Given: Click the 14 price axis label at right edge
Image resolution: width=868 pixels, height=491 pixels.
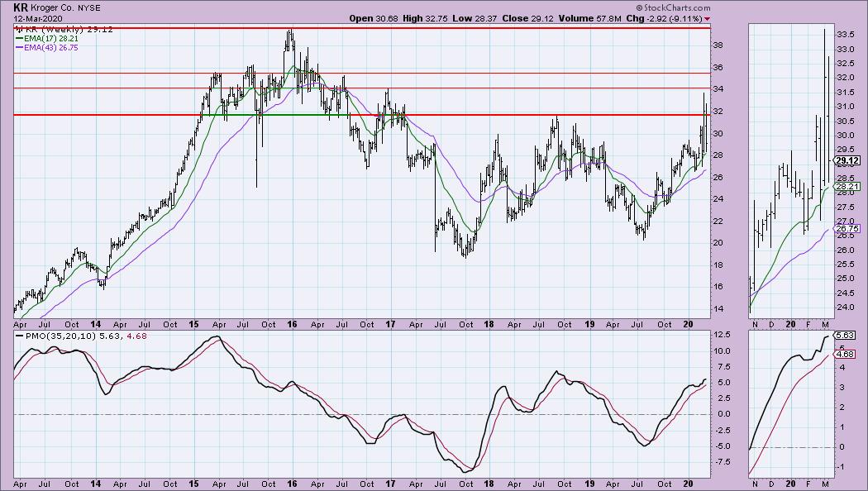Looking at the screenshot, I should point(718,308).
